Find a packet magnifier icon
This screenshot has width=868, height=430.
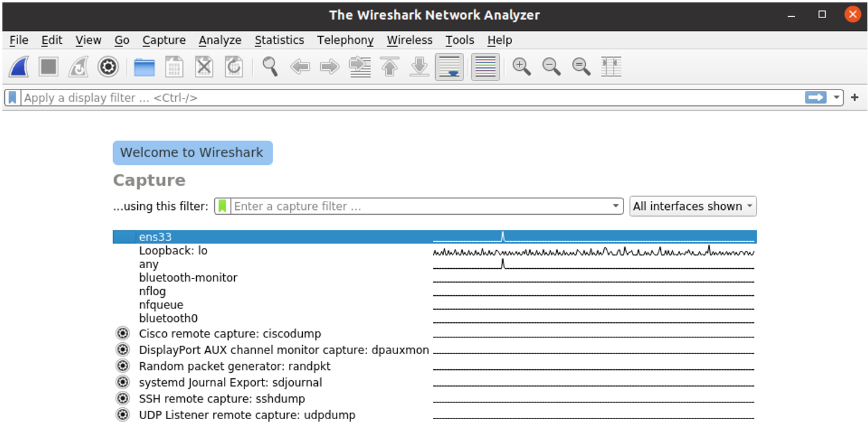(270, 67)
